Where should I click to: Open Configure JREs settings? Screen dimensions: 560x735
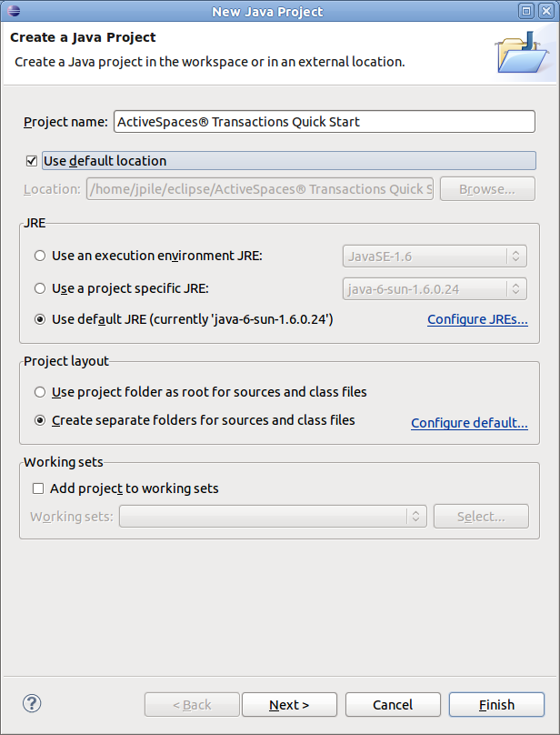click(x=477, y=318)
